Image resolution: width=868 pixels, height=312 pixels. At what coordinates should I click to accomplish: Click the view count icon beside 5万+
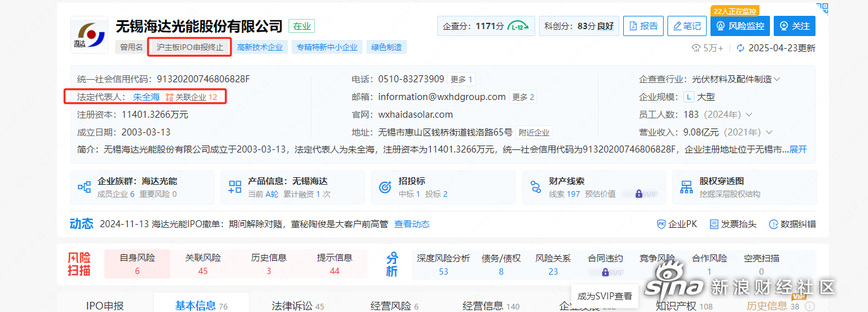697,48
